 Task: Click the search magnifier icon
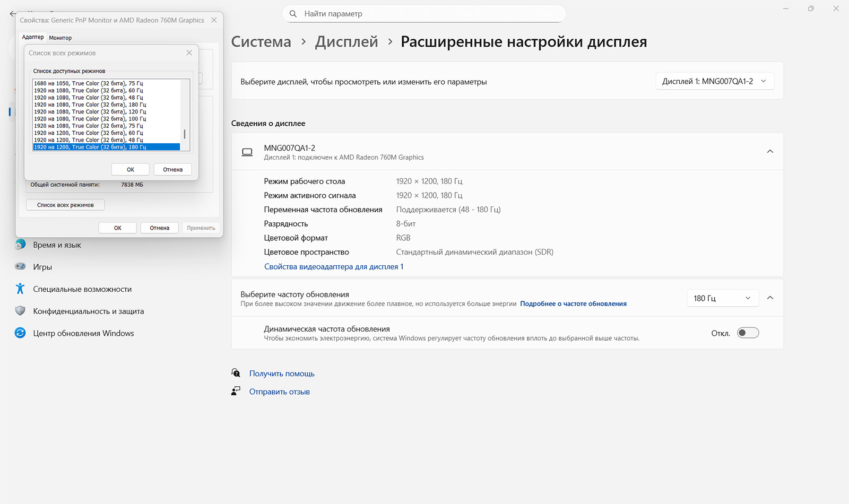tap(293, 14)
